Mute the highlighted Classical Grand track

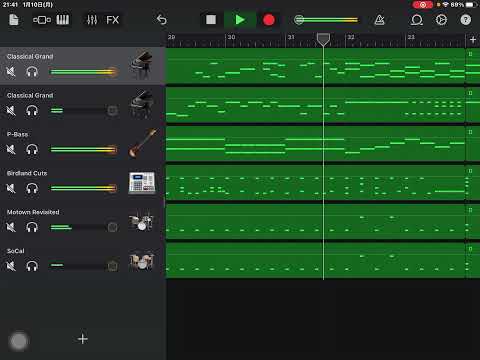point(11,71)
